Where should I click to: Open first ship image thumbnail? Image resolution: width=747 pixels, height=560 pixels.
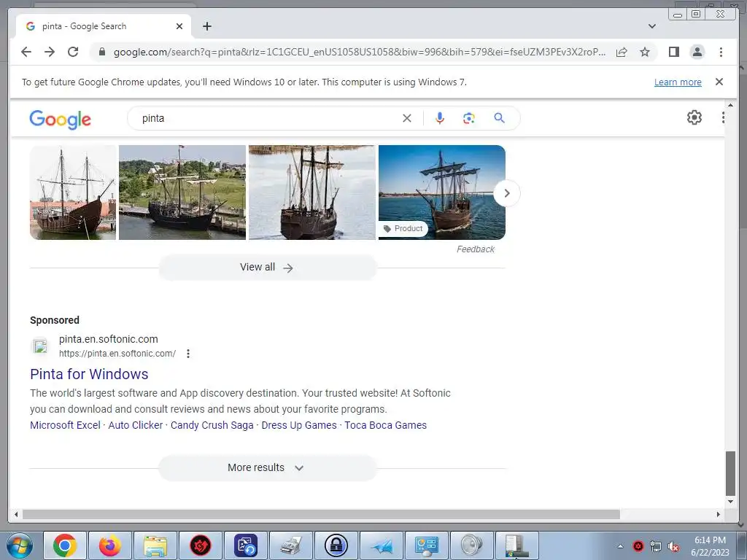[73, 192]
